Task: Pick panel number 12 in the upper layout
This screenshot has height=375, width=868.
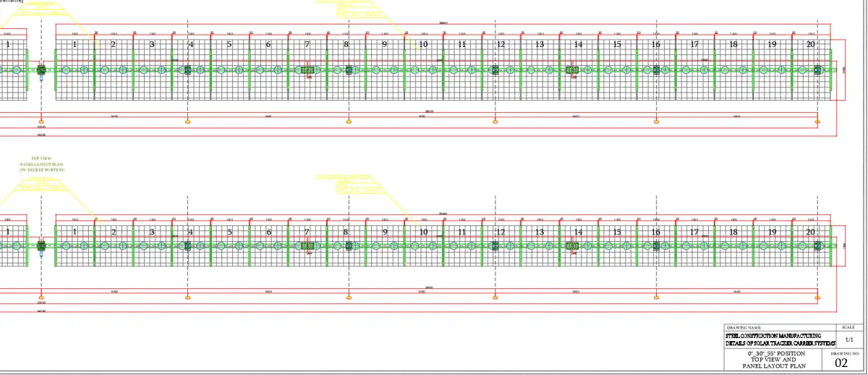Action: (x=501, y=44)
